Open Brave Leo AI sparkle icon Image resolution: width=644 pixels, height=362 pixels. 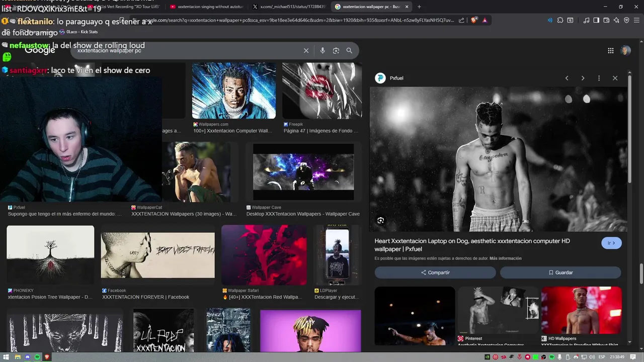616,20
